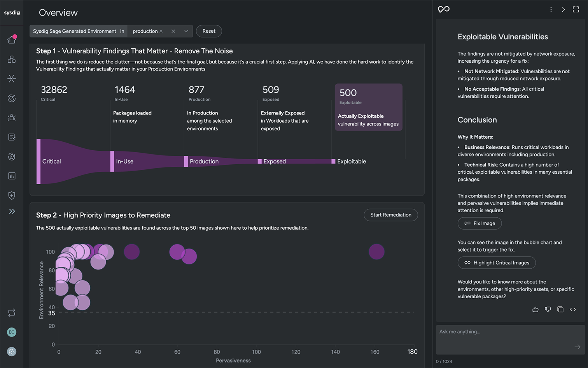Click the Highlight Critical Images button
The width and height of the screenshot is (588, 368).
(497, 263)
